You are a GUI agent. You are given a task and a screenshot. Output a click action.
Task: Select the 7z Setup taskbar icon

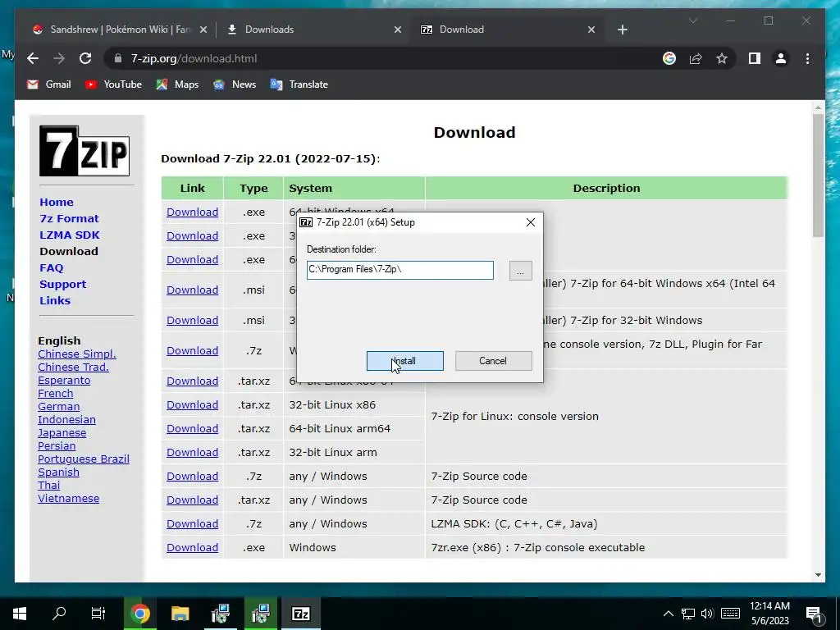pos(300,614)
